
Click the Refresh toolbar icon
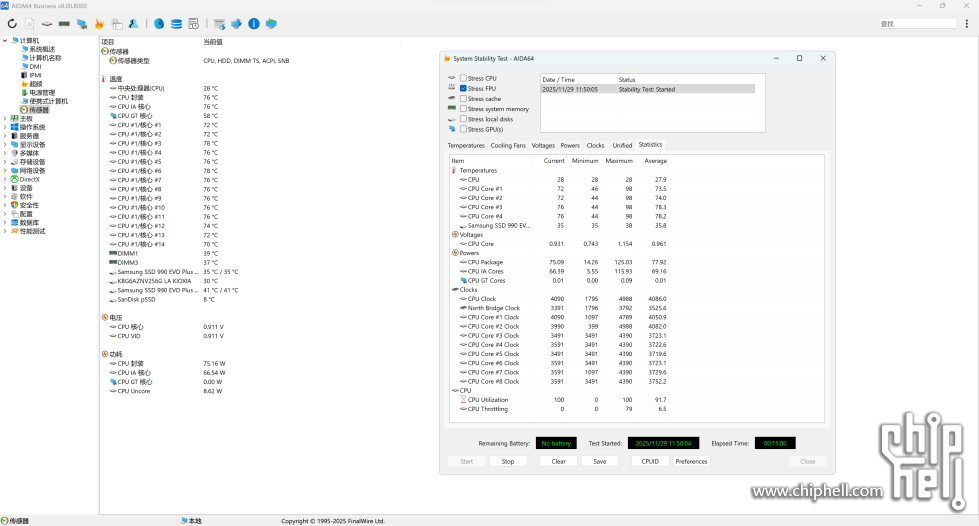coord(12,23)
